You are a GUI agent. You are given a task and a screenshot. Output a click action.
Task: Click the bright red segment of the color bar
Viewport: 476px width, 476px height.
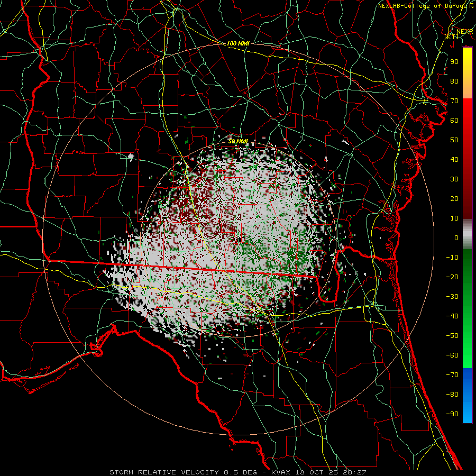pos(467,111)
